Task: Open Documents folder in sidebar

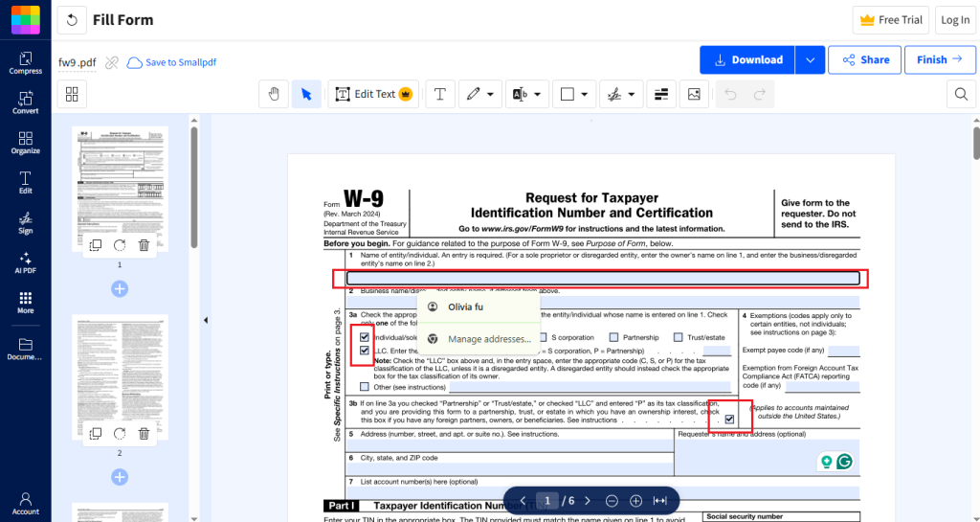Action: point(26,350)
